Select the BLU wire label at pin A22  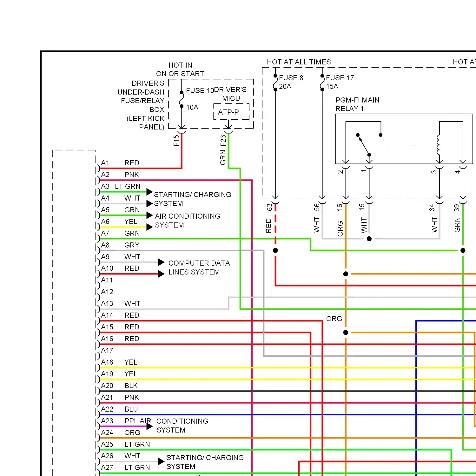pos(131,409)
